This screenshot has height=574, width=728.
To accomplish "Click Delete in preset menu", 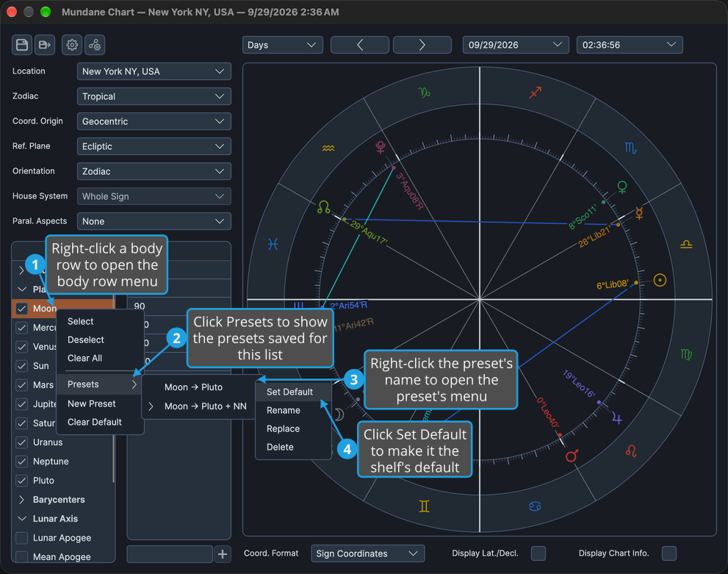I will (293, 447).
